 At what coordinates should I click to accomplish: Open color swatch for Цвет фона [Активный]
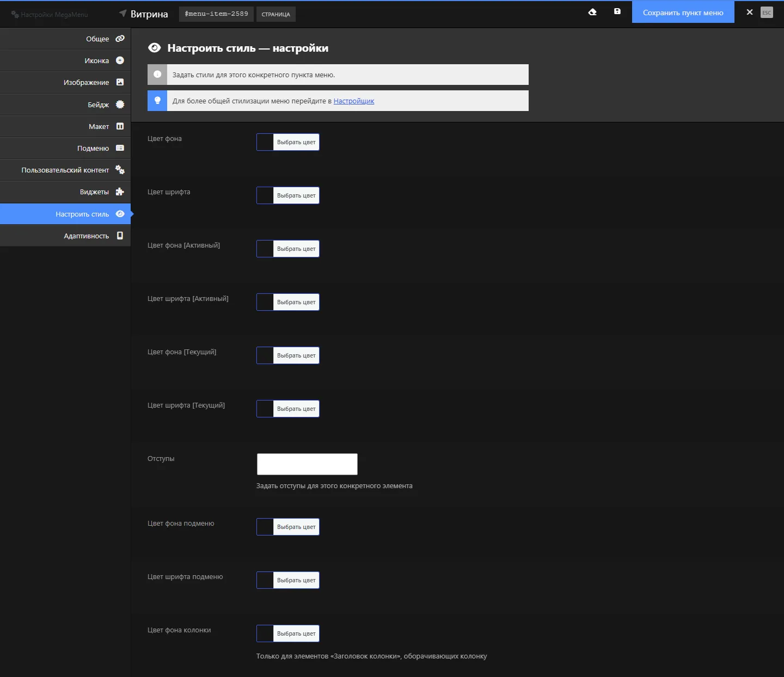[265, 249]
